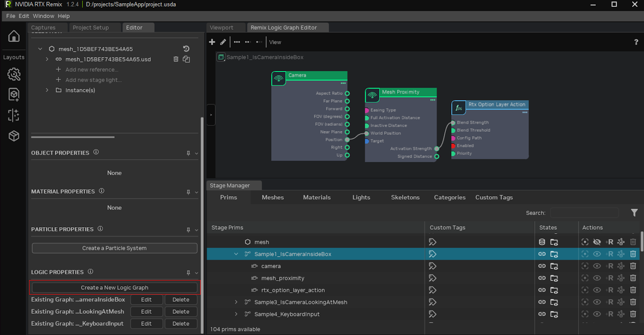Open the help question mark in graph editor
Viewport: 644px width, 335px height.
(x=636, y=42)
